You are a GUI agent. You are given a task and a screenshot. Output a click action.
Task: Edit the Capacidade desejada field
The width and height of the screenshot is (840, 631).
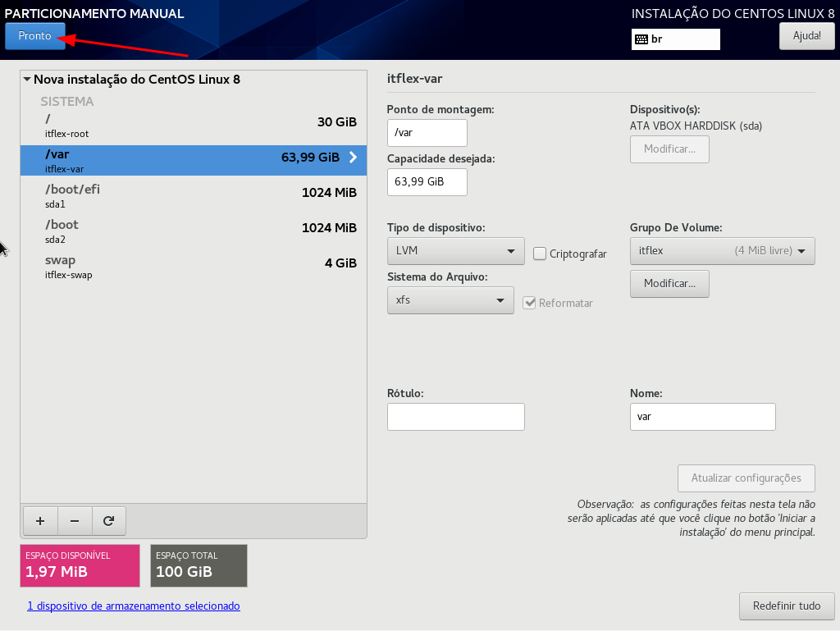[x=427, y=182]
